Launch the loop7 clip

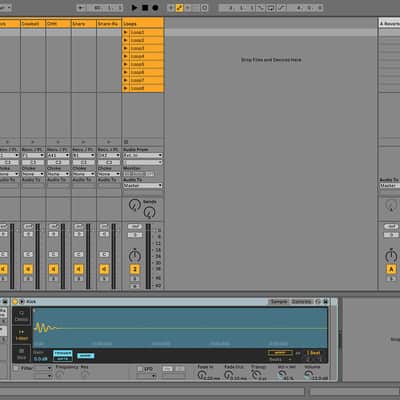(x=126, y=80)
